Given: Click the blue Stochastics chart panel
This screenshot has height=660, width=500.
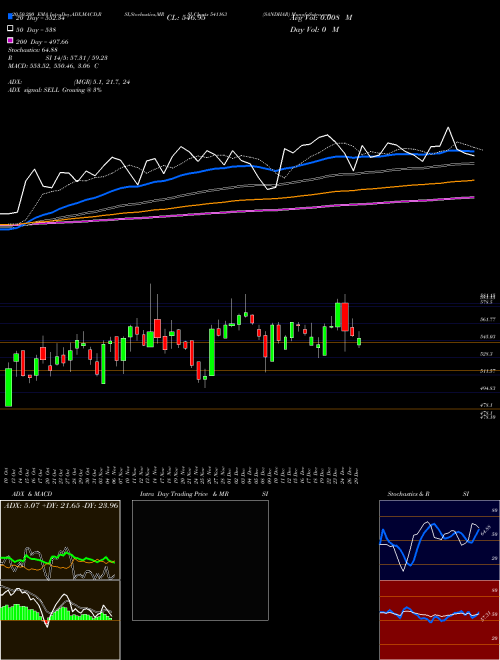Looking at the screenshot, I should [x=439, y=540].
